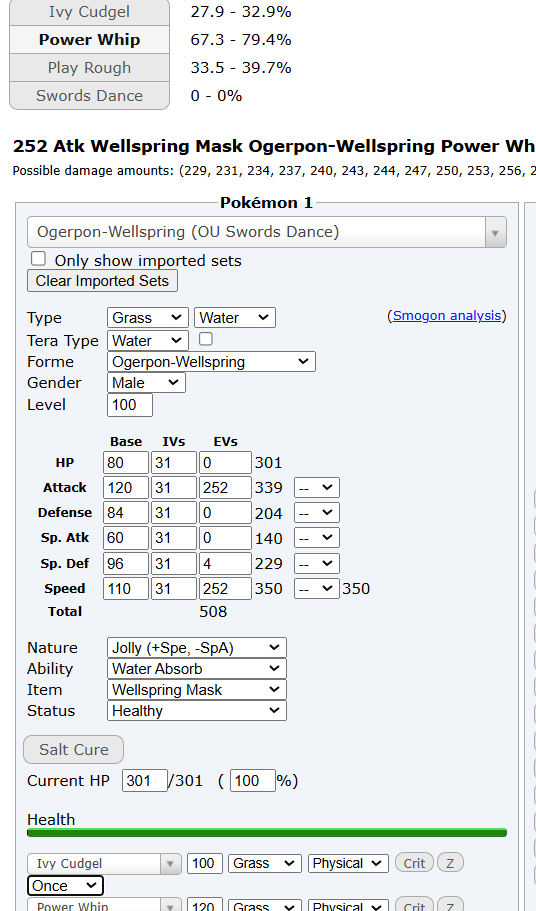Open the Speed stat boost dropdown

(316, 589)
